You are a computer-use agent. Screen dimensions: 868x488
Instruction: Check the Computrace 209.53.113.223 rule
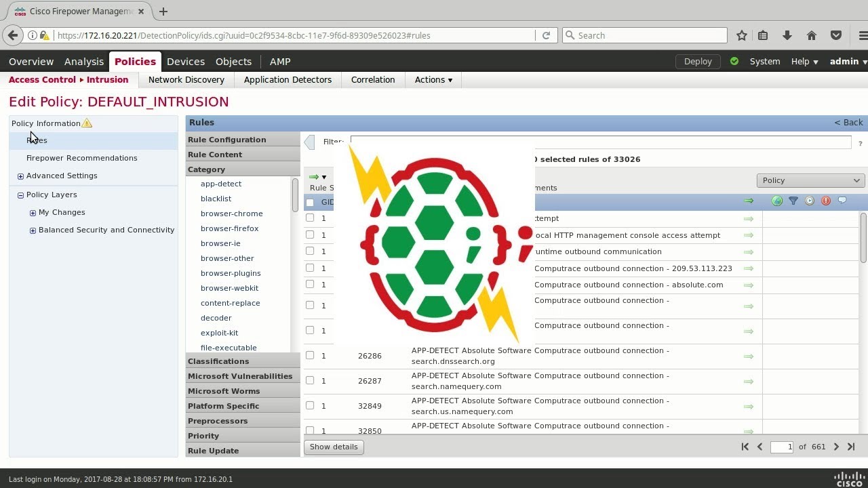point(310,268)
